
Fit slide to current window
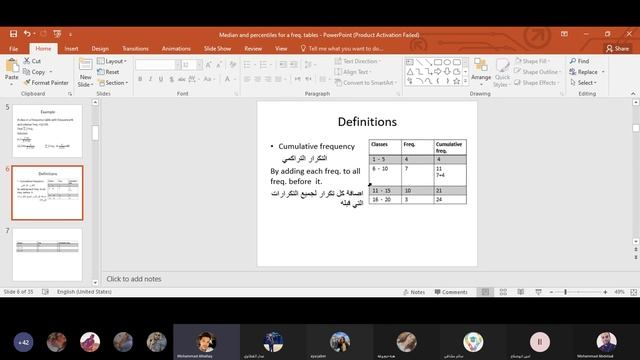[x=633, y=292]
